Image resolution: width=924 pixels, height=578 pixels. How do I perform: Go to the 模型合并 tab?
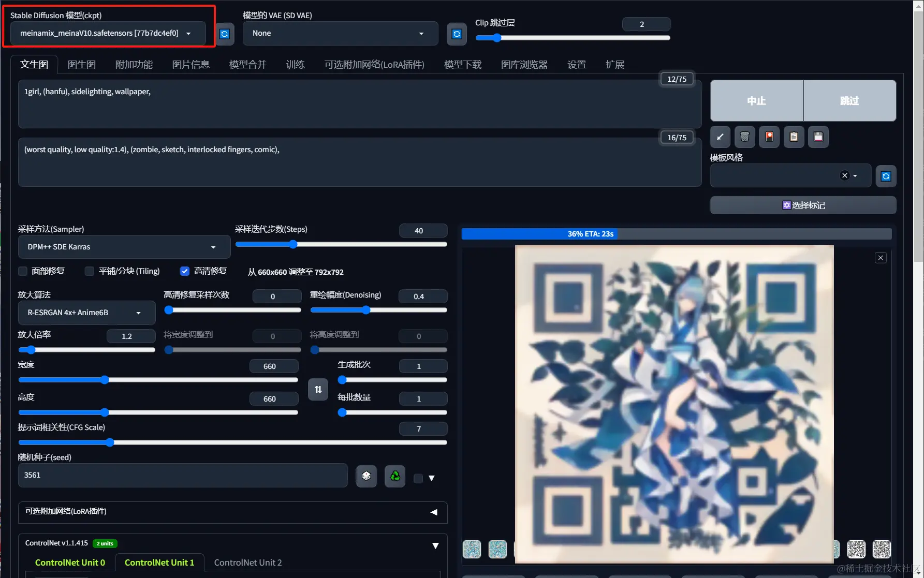click(248, 64)
